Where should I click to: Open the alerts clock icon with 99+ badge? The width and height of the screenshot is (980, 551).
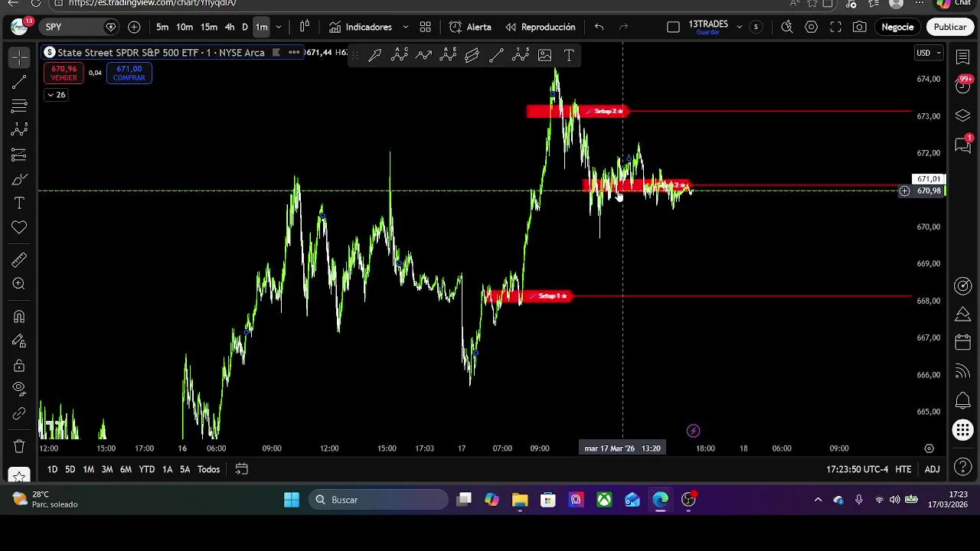(963, 85)
